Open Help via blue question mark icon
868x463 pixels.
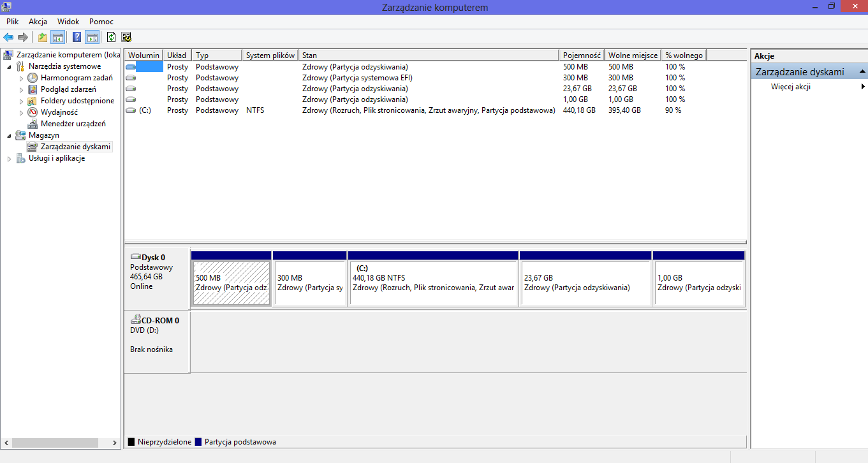click(x=77, y=37)
